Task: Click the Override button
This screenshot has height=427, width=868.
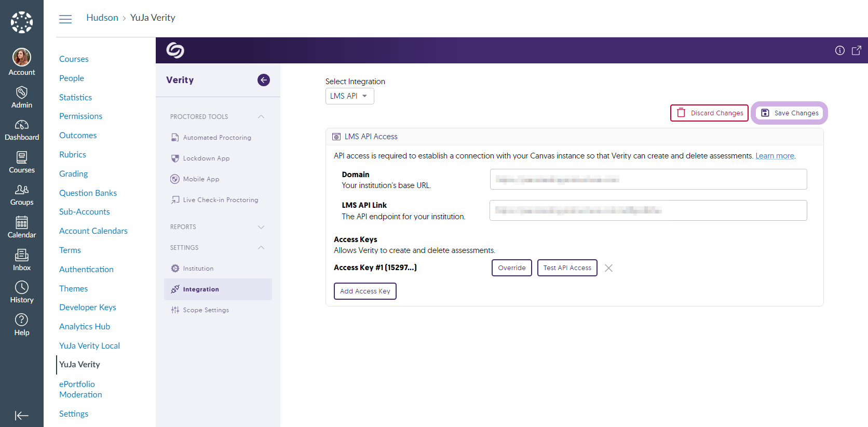Action: click(x=512, y=268)
